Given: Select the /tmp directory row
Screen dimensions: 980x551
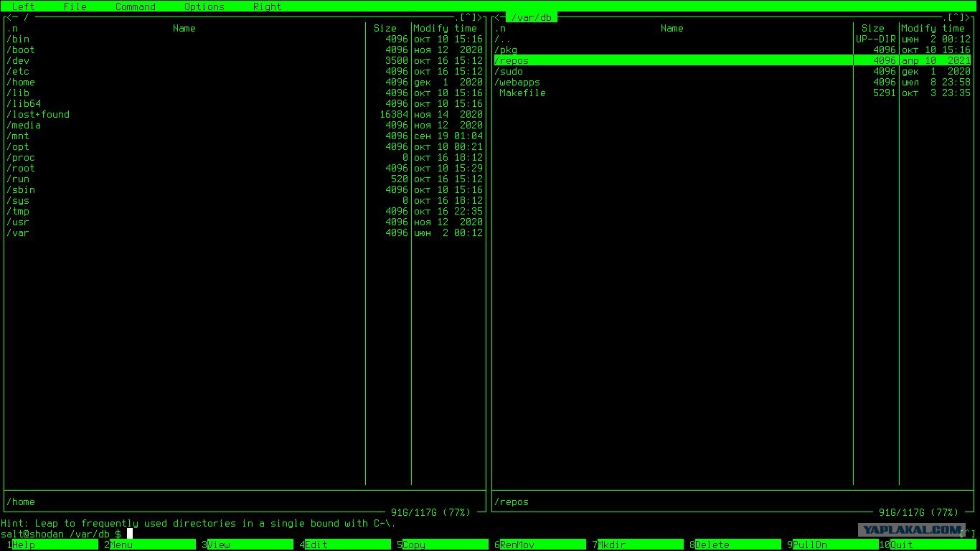Looking at the screenshot, I should click(x=244, y=211).
